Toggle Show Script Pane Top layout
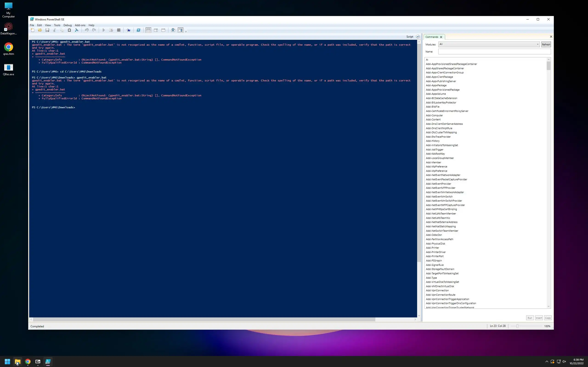Image resolution: width=588 pixels, height=367 pixels. point(148,30)
